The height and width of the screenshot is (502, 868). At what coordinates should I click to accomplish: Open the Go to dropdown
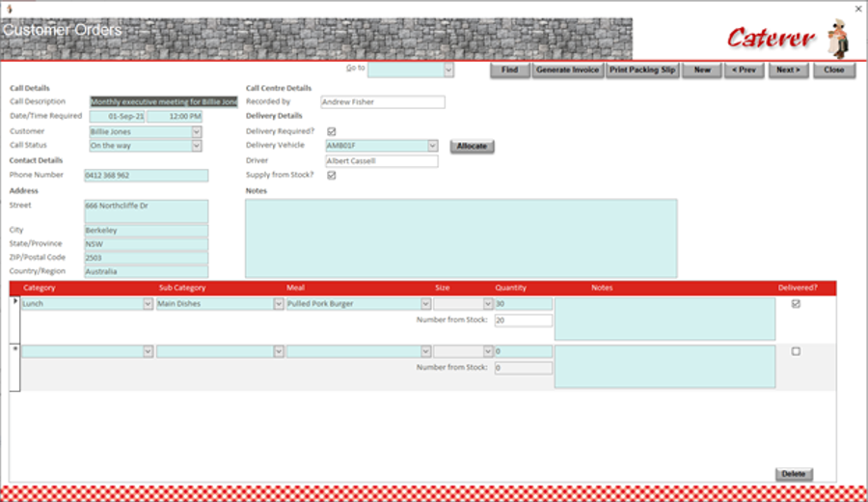point(448,70)
